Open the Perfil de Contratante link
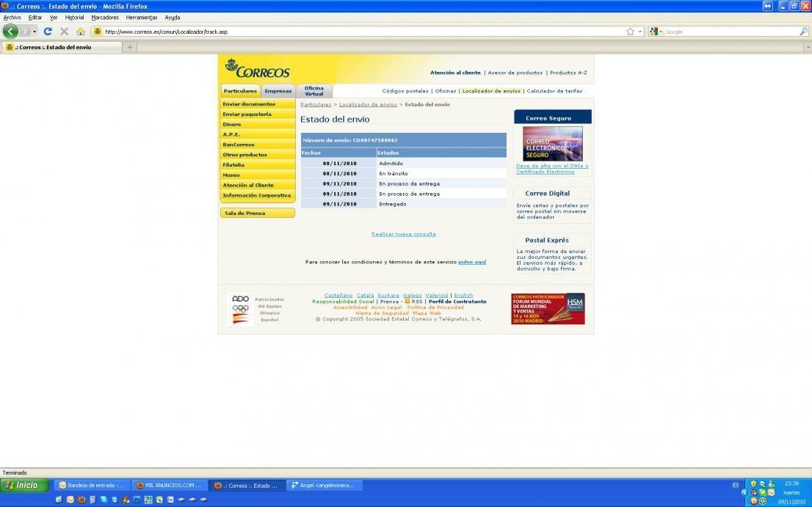This screenshot has height=507, width=812. (x=457, y=301)
